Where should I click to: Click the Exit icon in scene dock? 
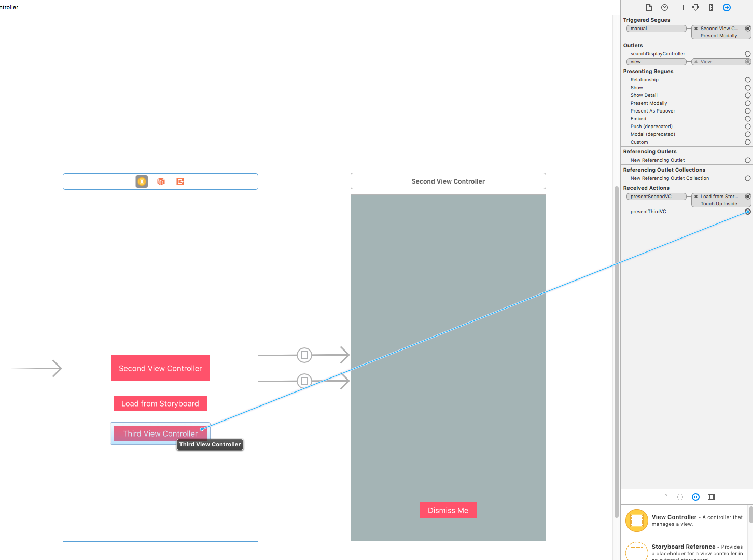point(180,181)
